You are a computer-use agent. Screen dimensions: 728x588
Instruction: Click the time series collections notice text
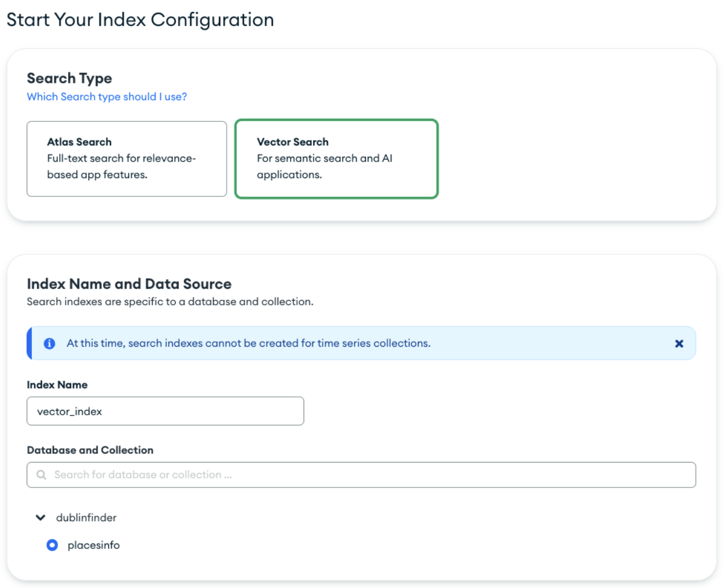(x=249, y=343)
